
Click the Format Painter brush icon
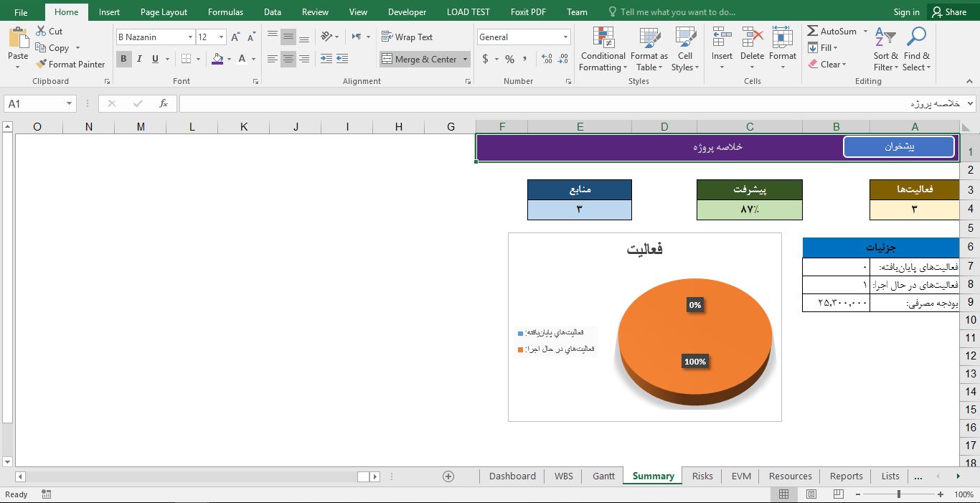(42, 64)
